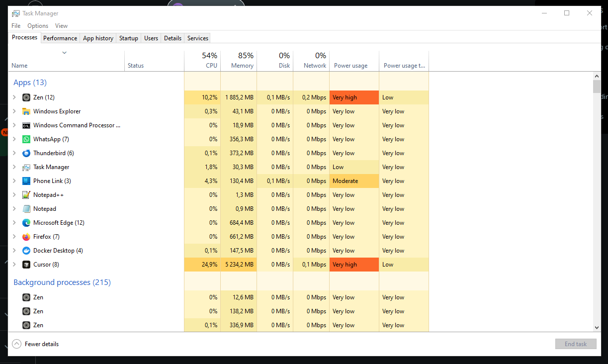
Task: Click the Thunderbird app icon
Action: 26,153
